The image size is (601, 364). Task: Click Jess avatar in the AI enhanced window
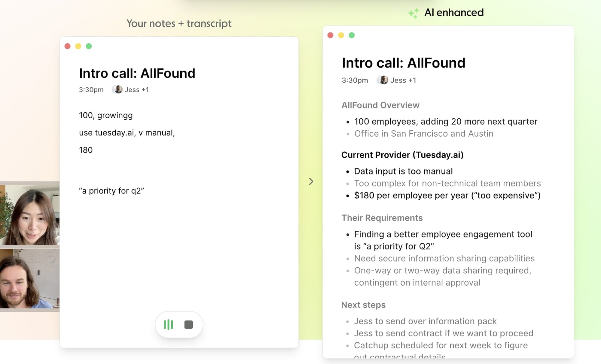[x=383, y=80]
